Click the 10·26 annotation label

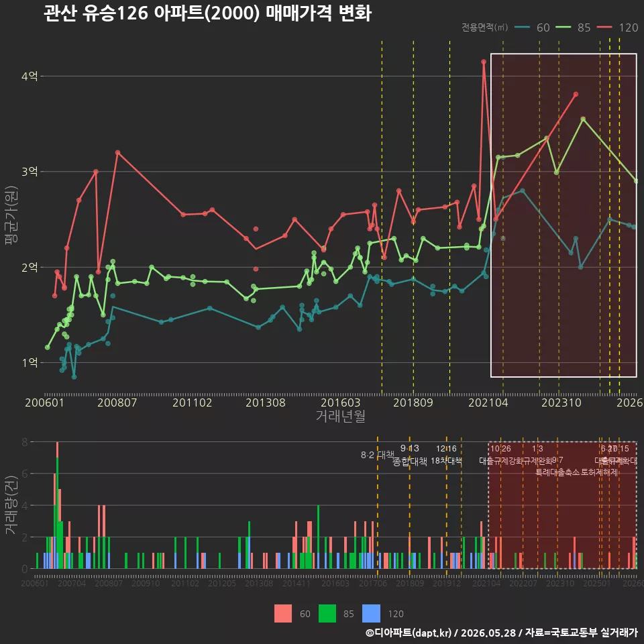(x=500, y=449)
